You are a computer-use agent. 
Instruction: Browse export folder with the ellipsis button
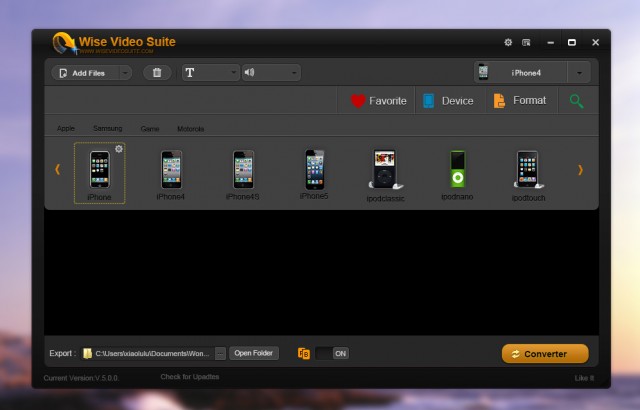[220, 353]
